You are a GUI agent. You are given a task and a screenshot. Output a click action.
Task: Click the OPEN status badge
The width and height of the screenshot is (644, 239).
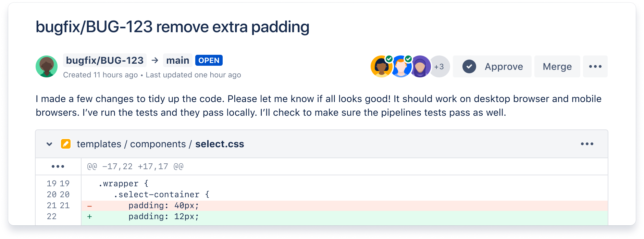pos(209,60)
